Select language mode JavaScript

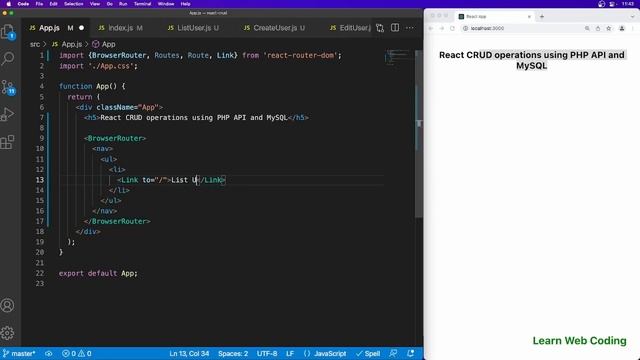point(325,353)
